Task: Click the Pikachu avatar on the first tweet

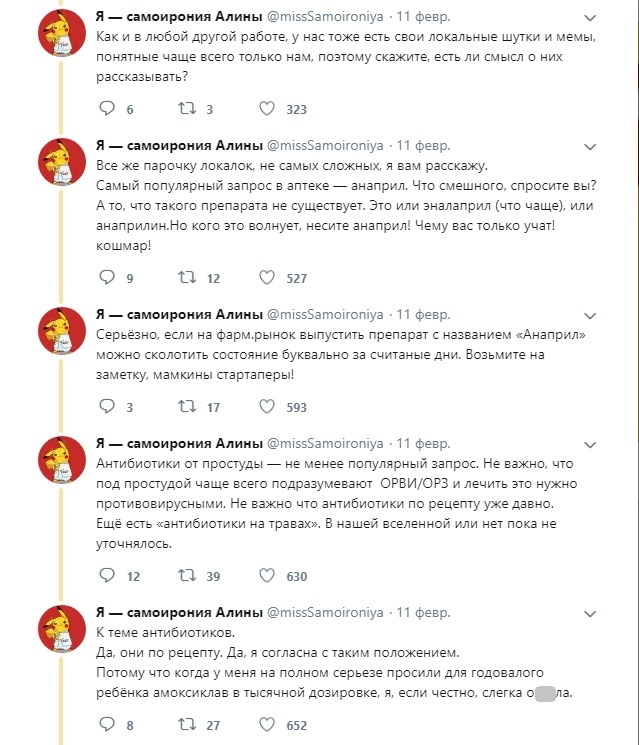Action: 60,39
